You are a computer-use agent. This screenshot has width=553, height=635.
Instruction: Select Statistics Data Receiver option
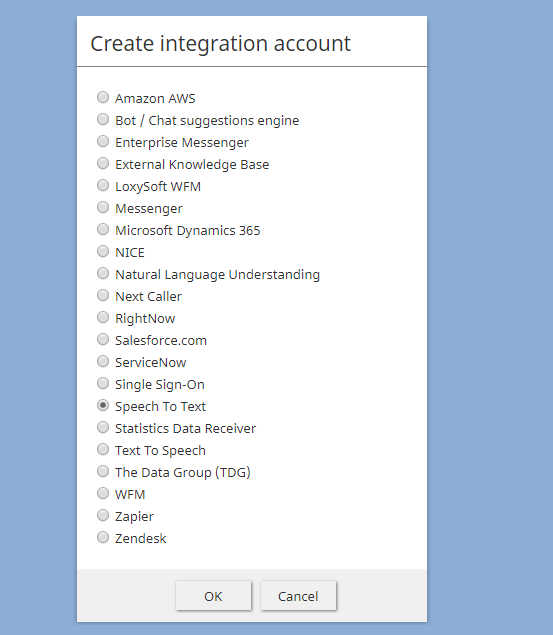[x=103, y=427]
